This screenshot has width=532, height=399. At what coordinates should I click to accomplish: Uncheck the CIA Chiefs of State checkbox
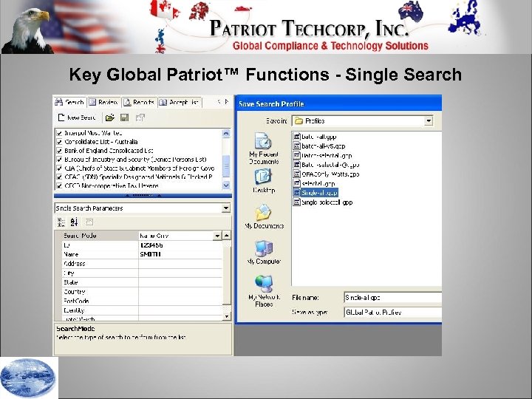pyautogui.click(x=59, y=168)
